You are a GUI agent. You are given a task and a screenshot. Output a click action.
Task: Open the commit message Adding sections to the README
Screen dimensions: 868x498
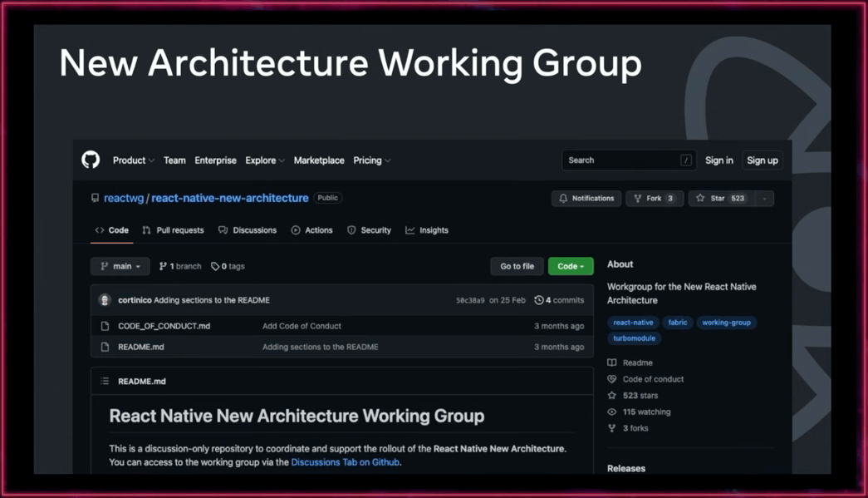coord(212,299)
